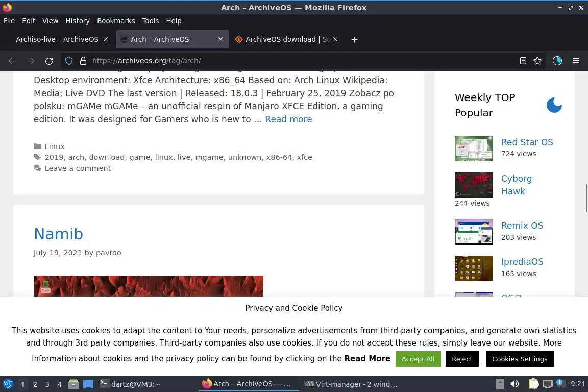588x392 pixels.
Task: Click Leave a comment link
Action: [x=78, y=168]
